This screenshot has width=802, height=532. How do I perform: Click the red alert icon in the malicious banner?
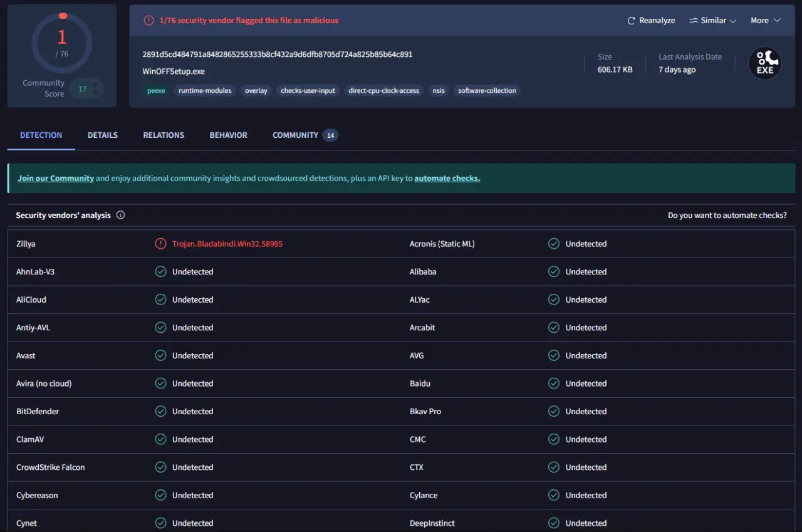[x=148, y=21]
